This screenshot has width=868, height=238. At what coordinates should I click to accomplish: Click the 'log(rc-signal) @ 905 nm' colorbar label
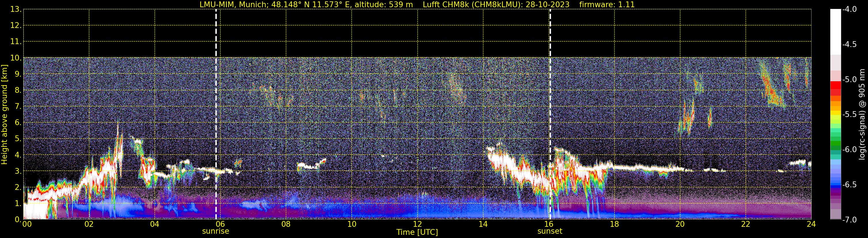(x=862, y=114)
